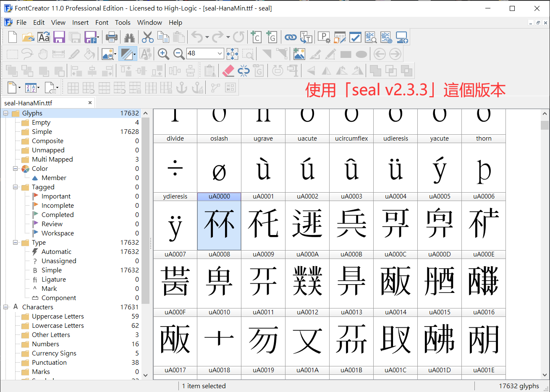Collapse the Glyphs tree node

coord(6,113)
